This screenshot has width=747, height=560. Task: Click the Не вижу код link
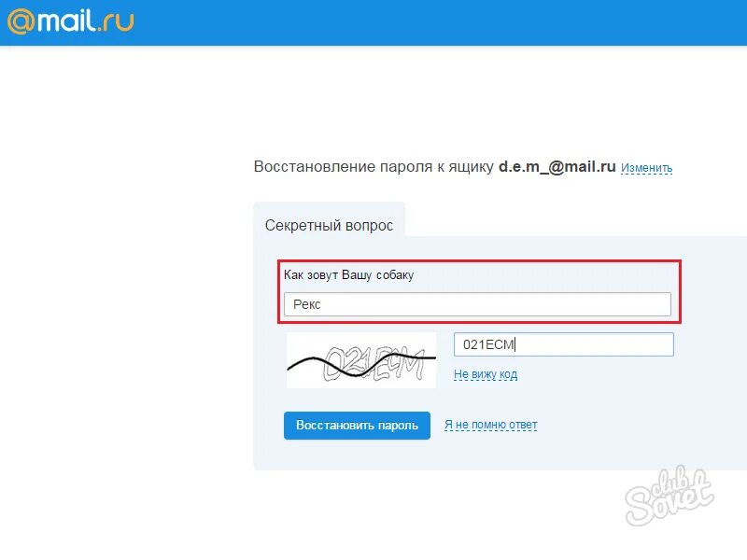(486, 374)
